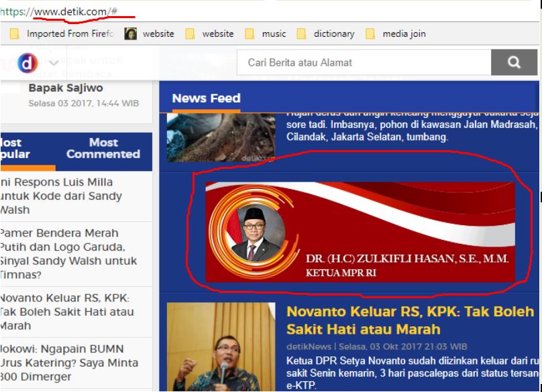Viewport: 542px width, 392px height.
Task: Click the summary "Ketua DPR Setya Novanto sudah diizinkan"
Action: (412, 373)
